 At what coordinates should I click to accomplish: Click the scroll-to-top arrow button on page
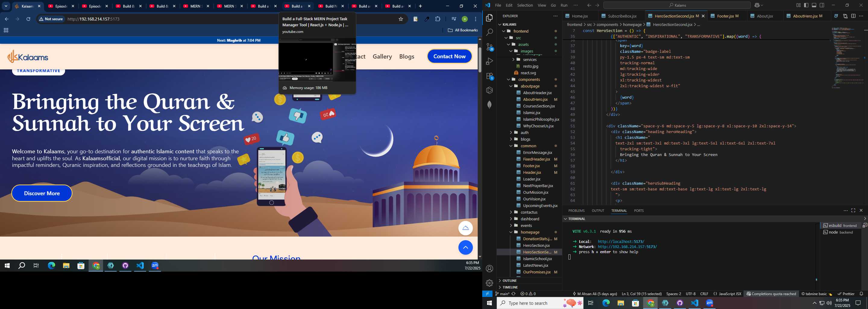465,248
